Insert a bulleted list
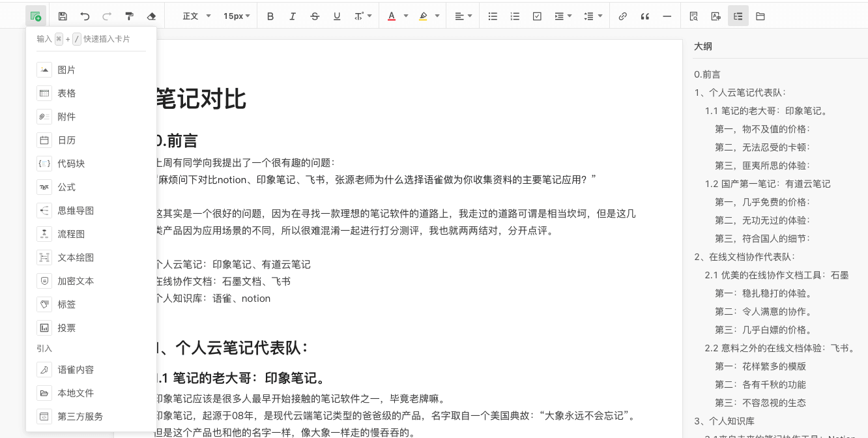The width and height of the screenshot is (868, 438). (x=493, y=16)
